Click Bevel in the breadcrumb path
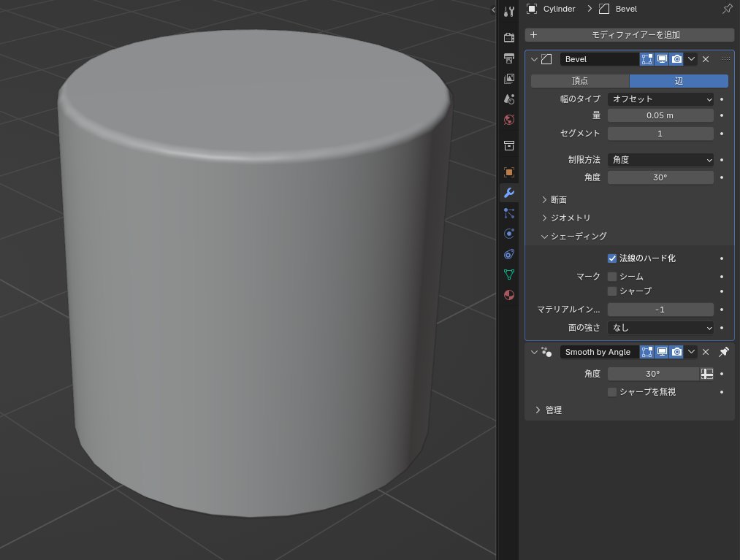Viewport: 740px width, 560px height. pos(626,9)
